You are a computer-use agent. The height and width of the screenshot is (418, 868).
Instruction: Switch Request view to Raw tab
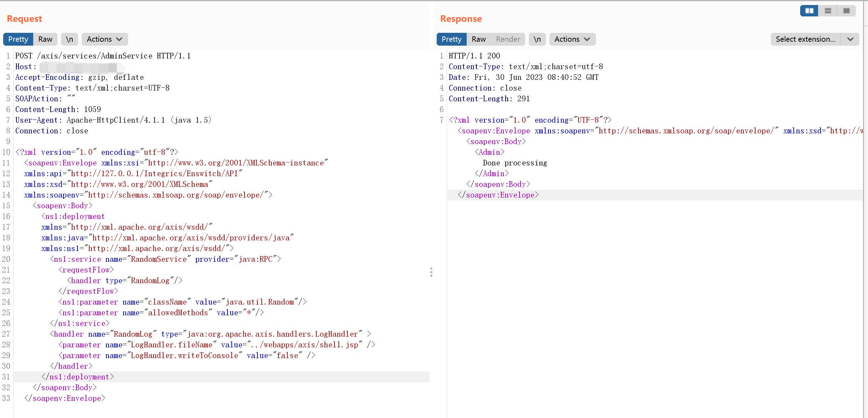(x=45, y=39)
